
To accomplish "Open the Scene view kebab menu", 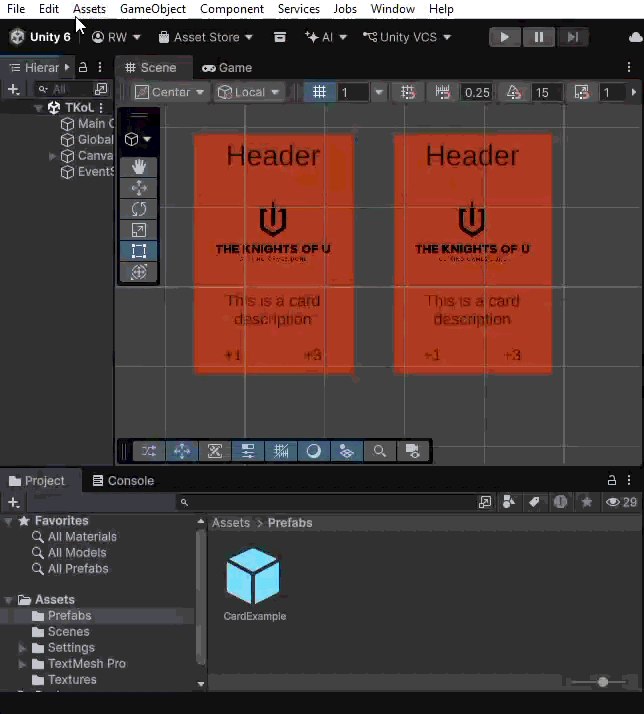I will point(629,67).
